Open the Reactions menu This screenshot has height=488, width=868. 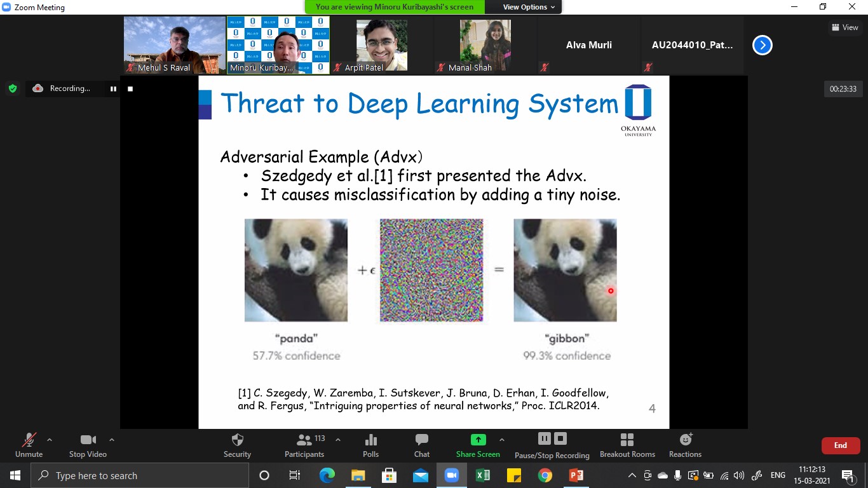(685, 440)
